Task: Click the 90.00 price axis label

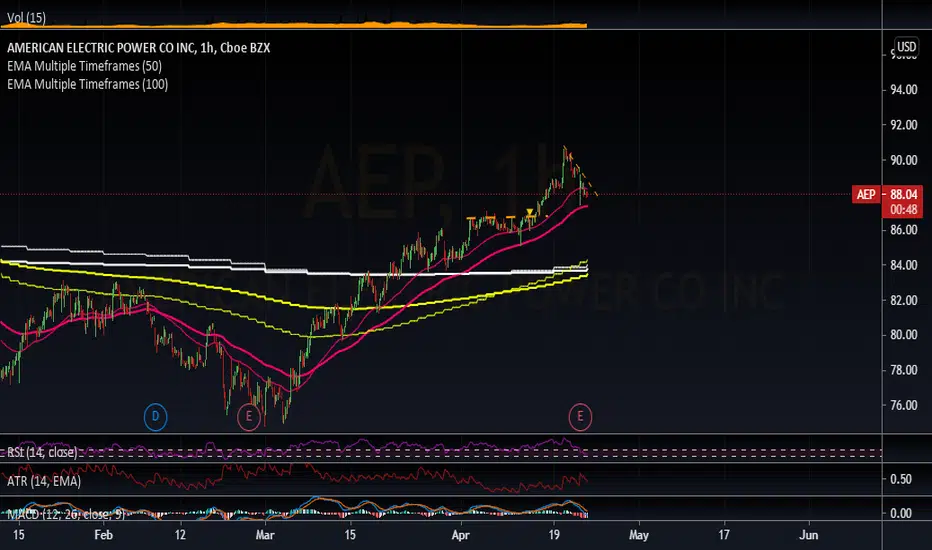Action: click(903, 160)
